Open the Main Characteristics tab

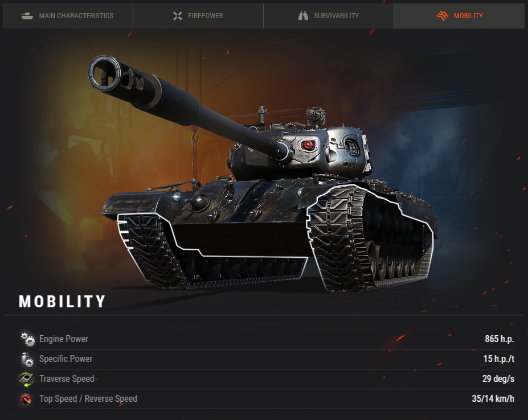68,16
